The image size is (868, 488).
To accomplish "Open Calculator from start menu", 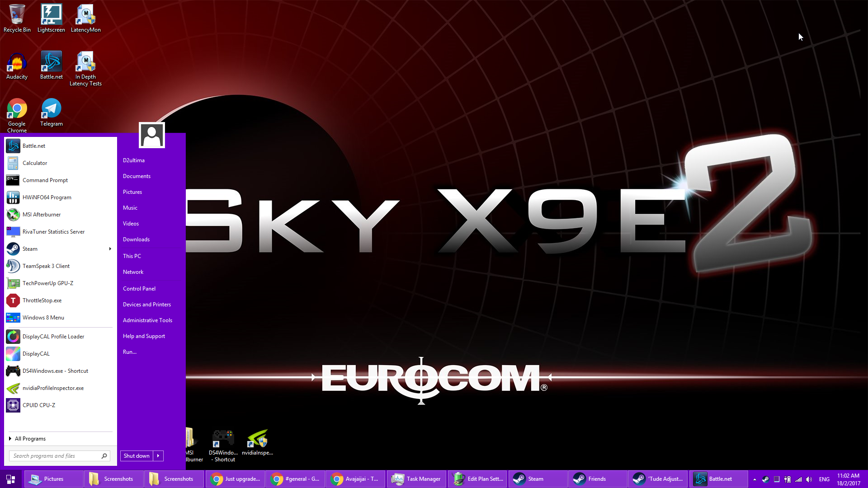I will click(61, 163).
